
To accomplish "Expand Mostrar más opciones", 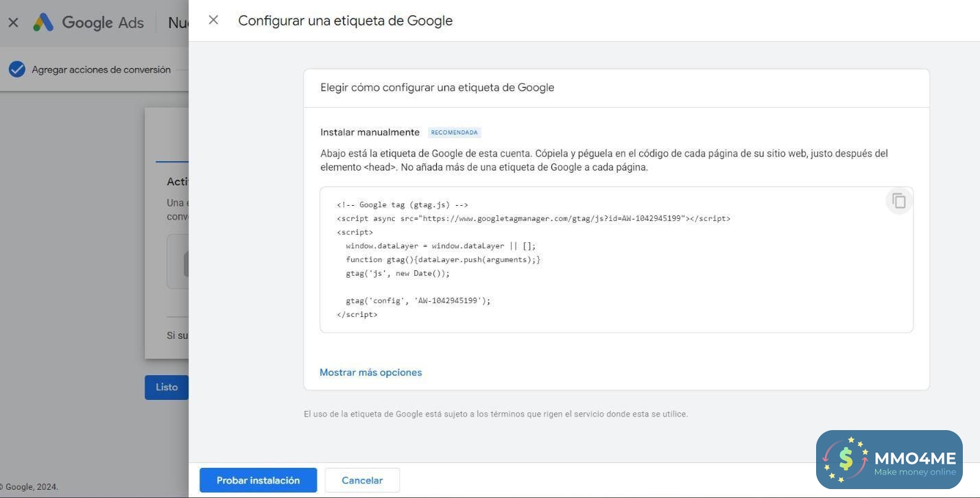I will (370, 372).
